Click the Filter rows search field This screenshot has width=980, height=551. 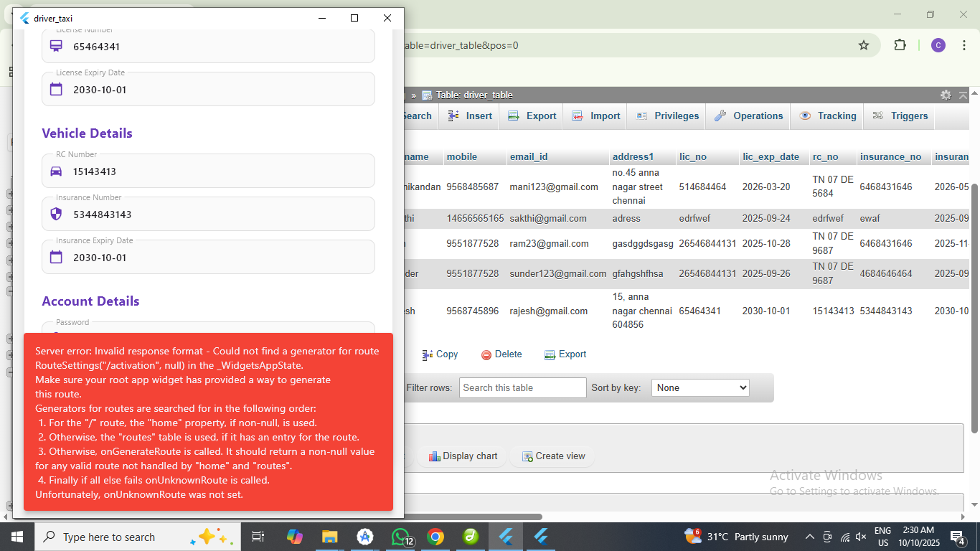pos(522,387)
